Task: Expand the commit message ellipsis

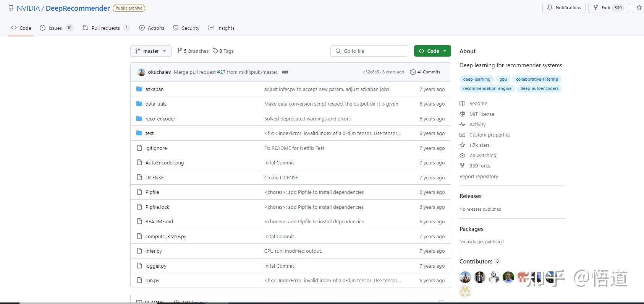Action: tap(285, 72)
